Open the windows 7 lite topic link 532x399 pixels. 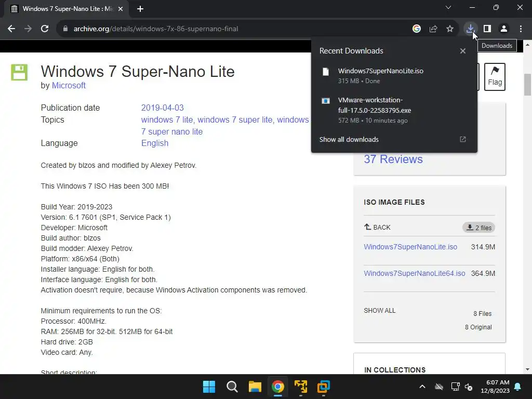click(x=167, y=120)
